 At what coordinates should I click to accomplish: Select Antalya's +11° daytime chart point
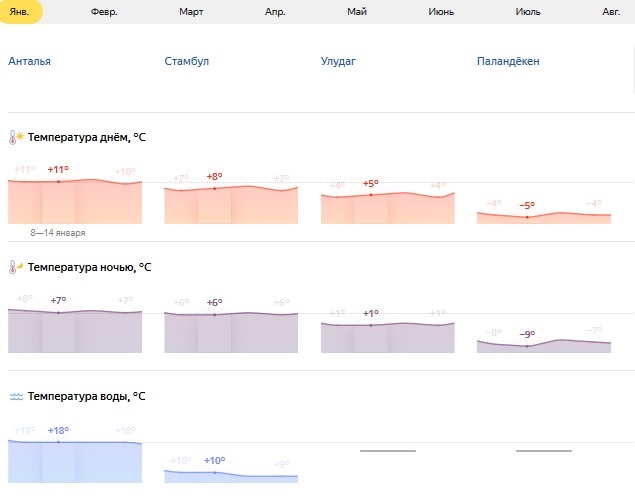point(58,182)
